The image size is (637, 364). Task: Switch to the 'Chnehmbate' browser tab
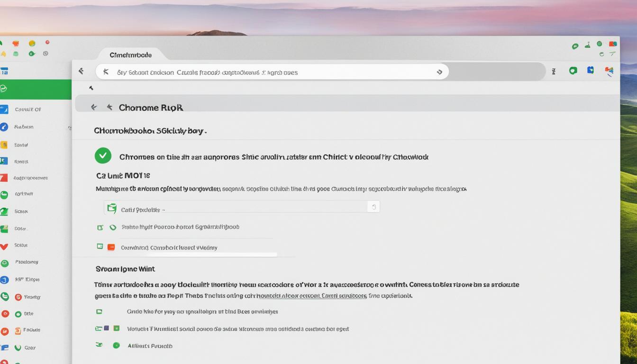coord(131,55)
